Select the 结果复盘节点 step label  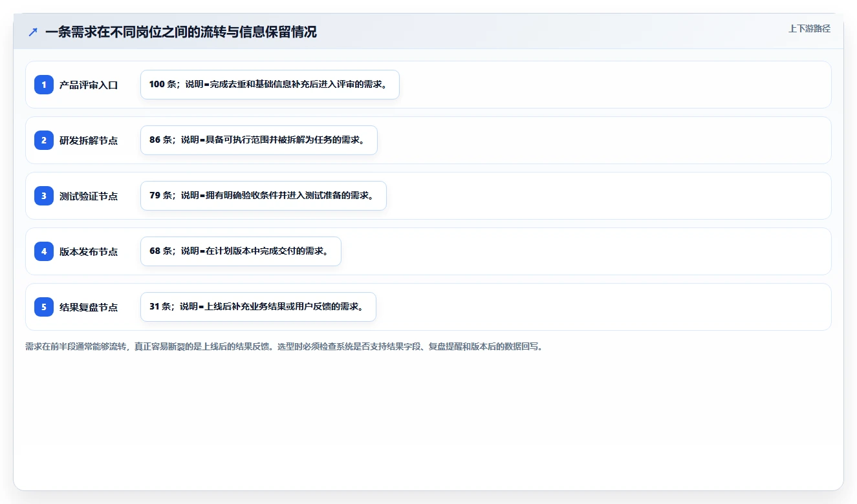point(89,307)
